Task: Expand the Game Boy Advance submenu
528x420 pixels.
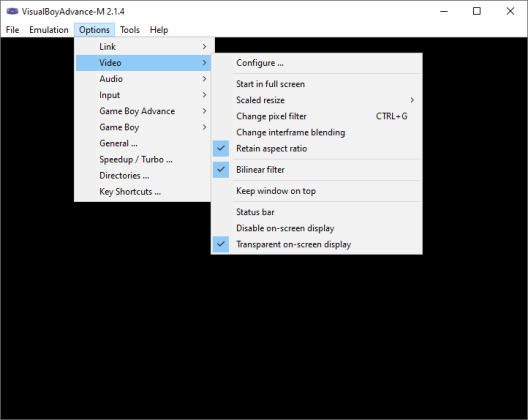Action: (x=143, y=111)
